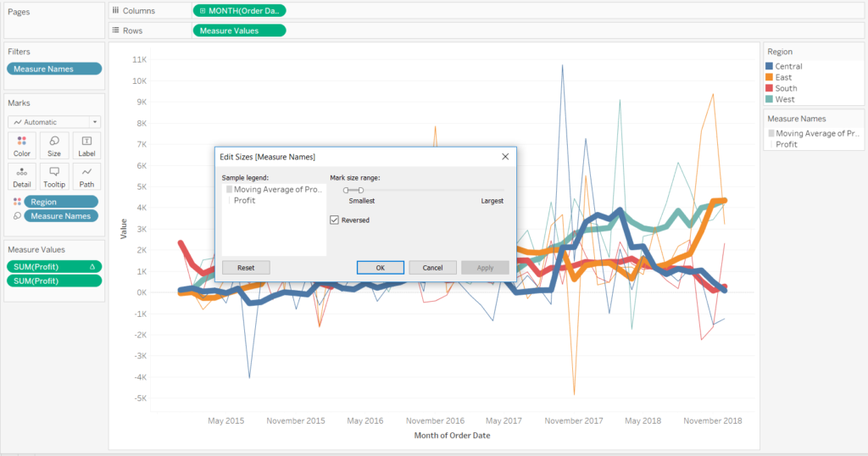The image size is (868, 456).
Task: Click the color icon beside Region pill
Action: (x=19, y=202)
